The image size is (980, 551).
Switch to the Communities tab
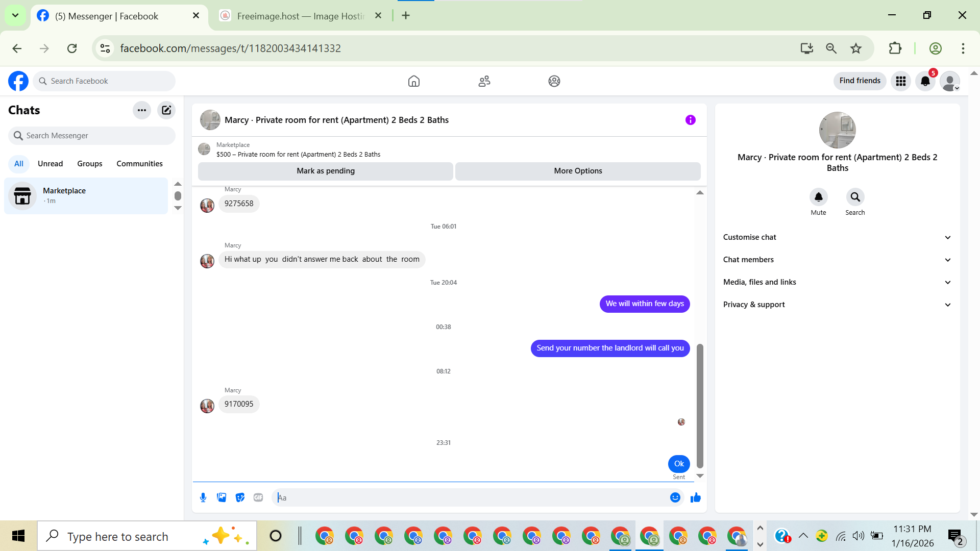pyautogui.click(x=139, y=164)
